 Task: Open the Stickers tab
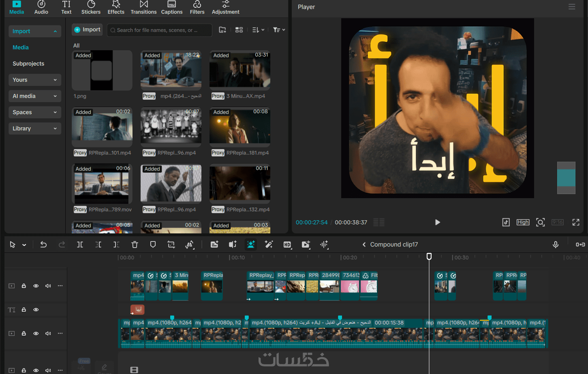tap(91, 8)
